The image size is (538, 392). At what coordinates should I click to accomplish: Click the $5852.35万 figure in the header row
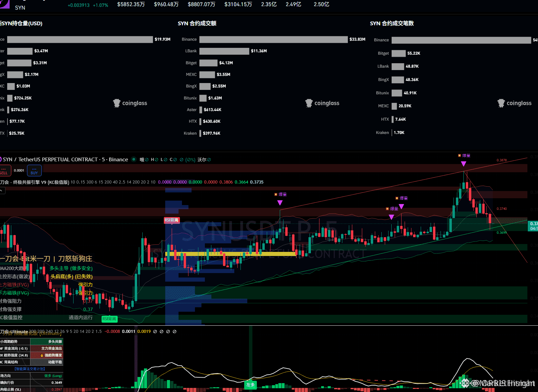tap(131, 4)
